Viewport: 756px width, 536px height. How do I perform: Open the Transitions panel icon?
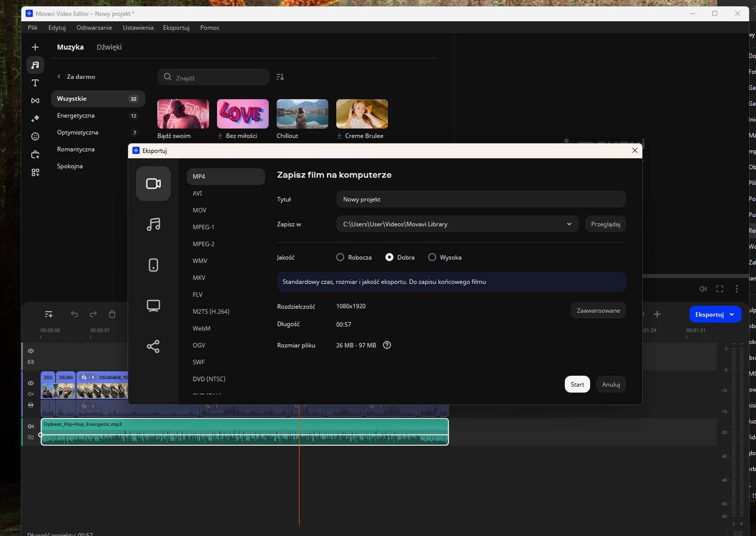[35, 100]
